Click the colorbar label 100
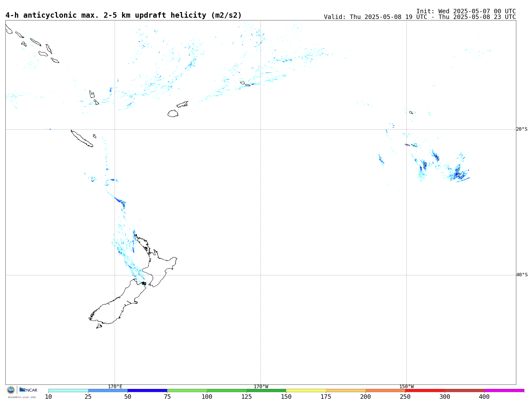 [x=207, y=397]
